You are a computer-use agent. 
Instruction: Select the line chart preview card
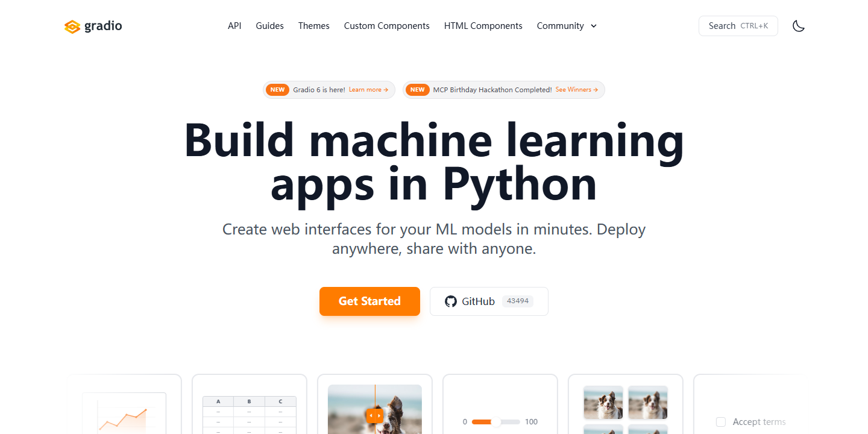coord(124,404)
